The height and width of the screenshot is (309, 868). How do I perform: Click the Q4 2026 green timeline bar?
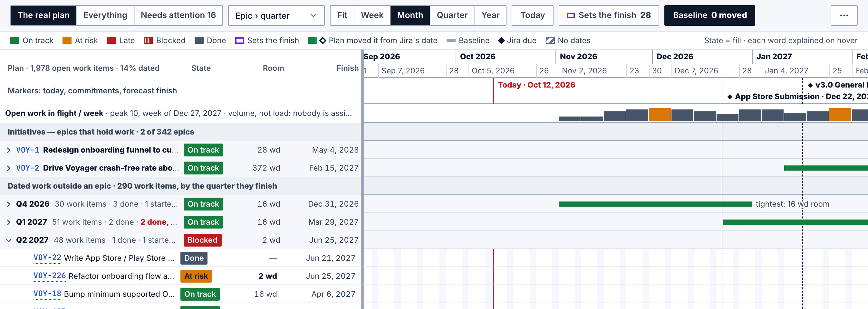[655, 204]
